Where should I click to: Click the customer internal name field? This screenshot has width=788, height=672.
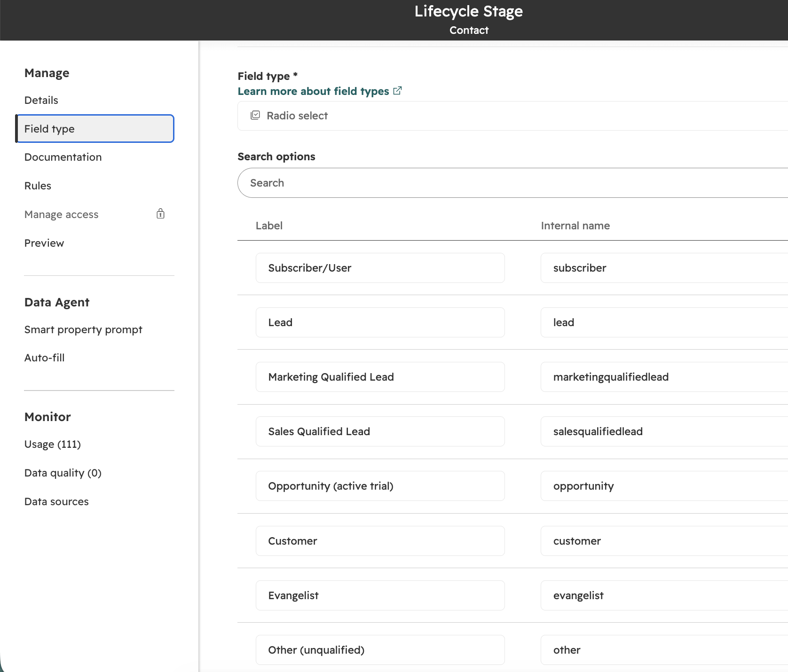click(x=664, y=541)
